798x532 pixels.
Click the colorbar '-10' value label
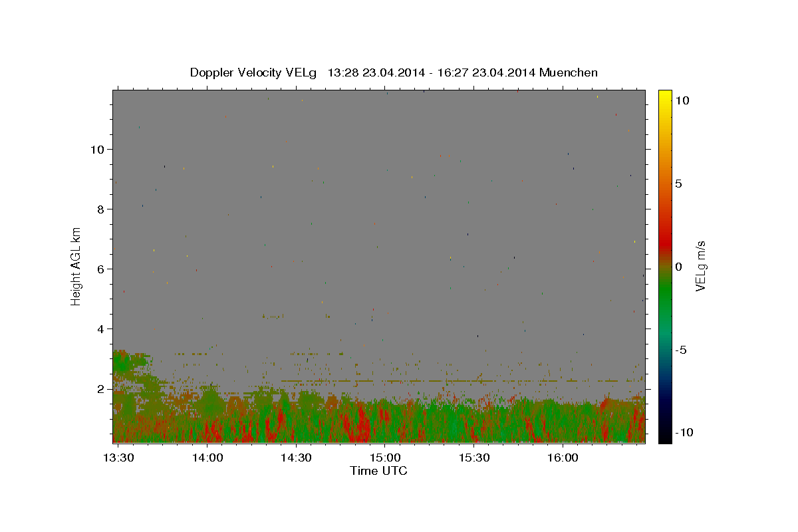pos(683,433)
